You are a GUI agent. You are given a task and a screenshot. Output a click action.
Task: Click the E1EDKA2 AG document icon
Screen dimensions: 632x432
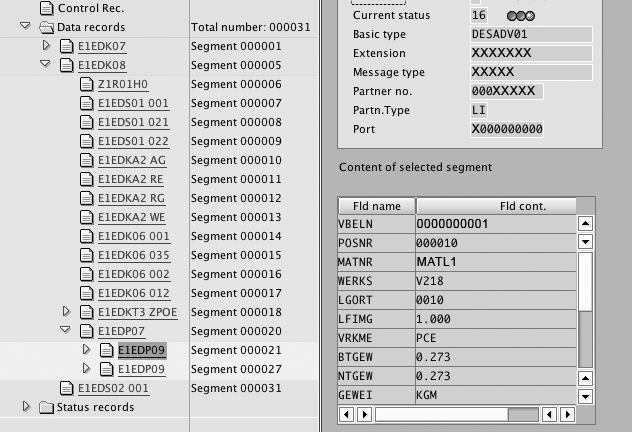[x=87, y=160]
